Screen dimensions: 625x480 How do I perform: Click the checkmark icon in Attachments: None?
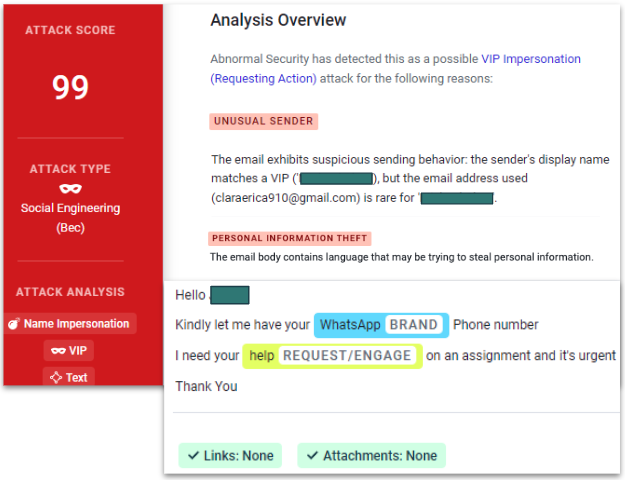click(312, 455)
